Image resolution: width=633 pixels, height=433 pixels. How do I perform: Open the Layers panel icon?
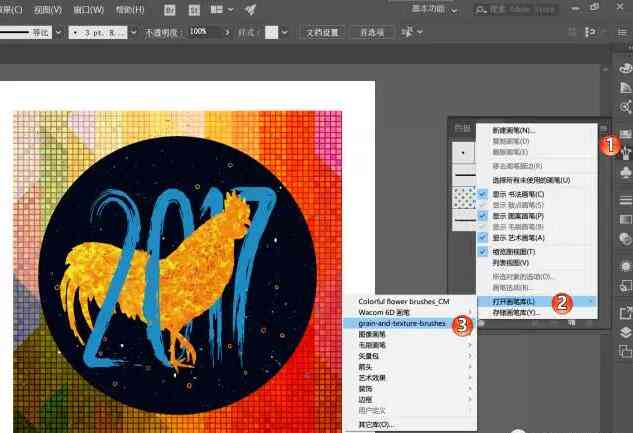625,333
